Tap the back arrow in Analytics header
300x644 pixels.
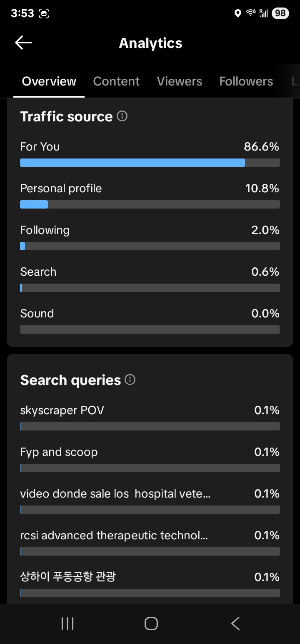pyautogui.click(x=23, y=43)
